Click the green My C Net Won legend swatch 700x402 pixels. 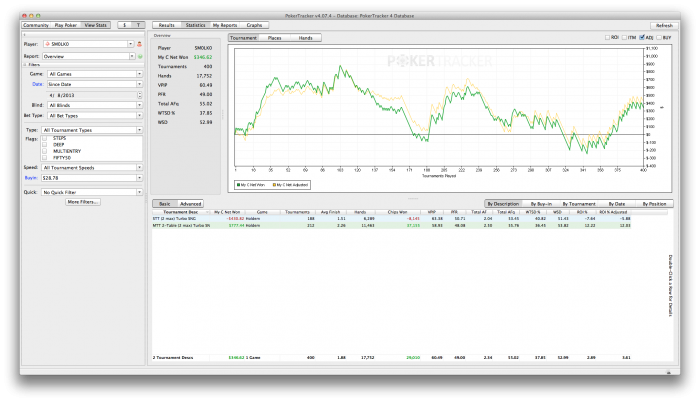point(238,184)
